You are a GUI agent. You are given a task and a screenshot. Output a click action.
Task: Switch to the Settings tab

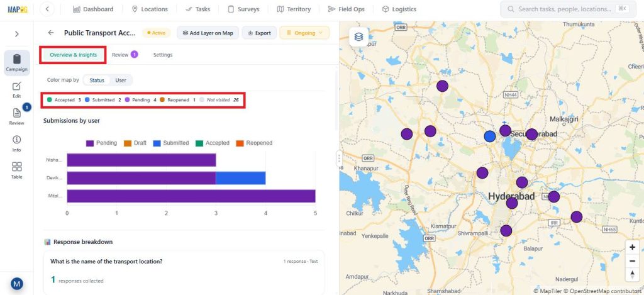[163, 55]
